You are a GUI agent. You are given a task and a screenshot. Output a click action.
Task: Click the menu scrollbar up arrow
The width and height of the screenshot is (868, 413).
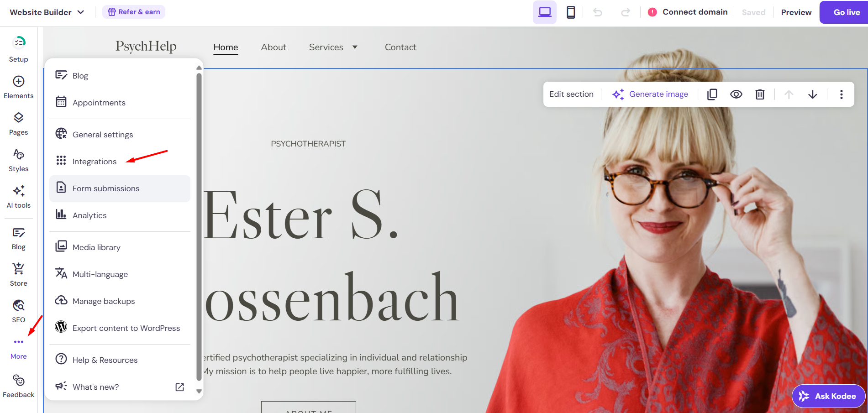(x=199, y=68)
